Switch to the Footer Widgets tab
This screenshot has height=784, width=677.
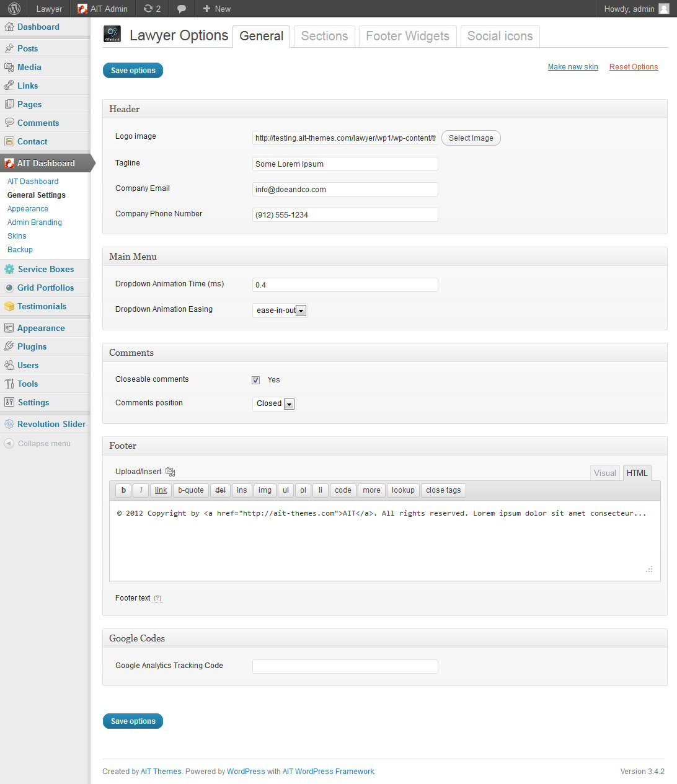pos(407,36)
